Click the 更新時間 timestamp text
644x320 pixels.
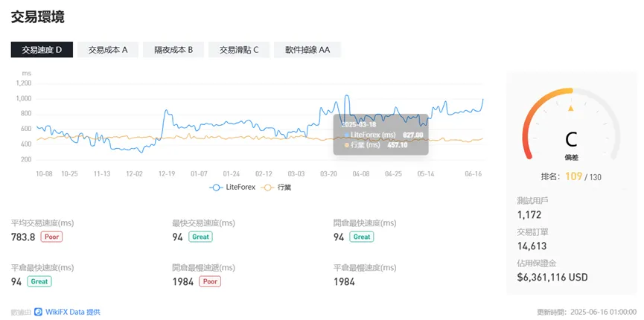tap(587, 313)
